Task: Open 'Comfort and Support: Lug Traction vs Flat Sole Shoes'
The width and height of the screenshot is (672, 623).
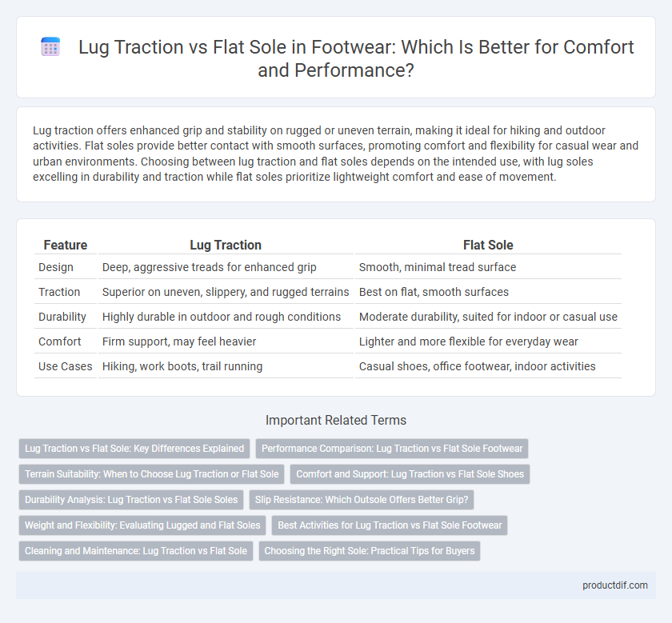Action: click(x=410, y=474)
